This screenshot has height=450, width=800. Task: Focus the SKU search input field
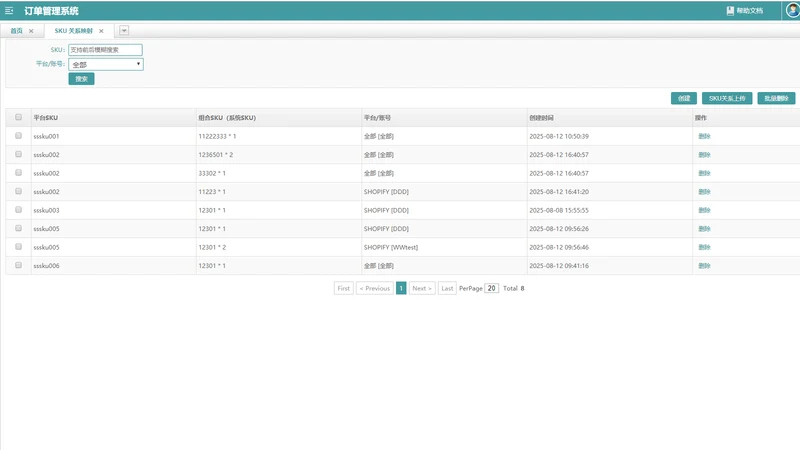pyautogui.click(x=105, y=50)
